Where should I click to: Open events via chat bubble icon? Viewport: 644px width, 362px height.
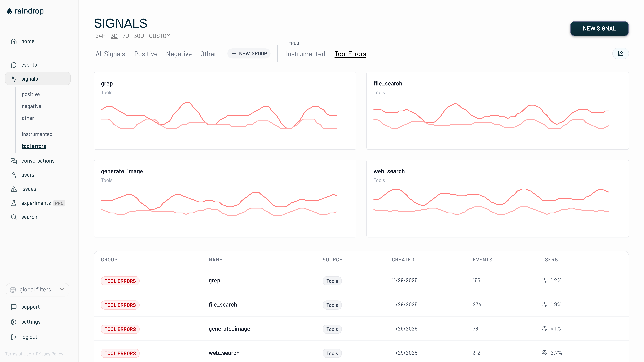[x=14, y=65]
